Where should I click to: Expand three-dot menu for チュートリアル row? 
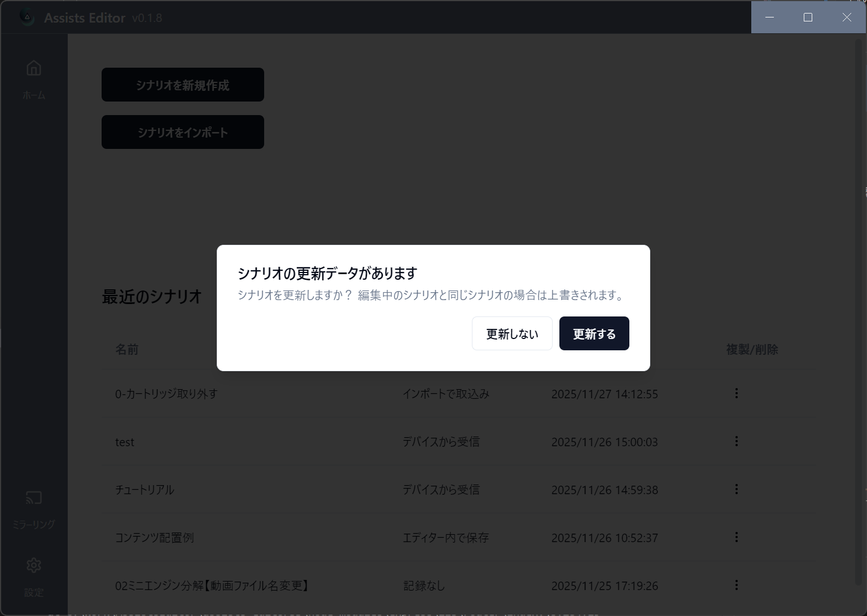(x=736, y=489)
